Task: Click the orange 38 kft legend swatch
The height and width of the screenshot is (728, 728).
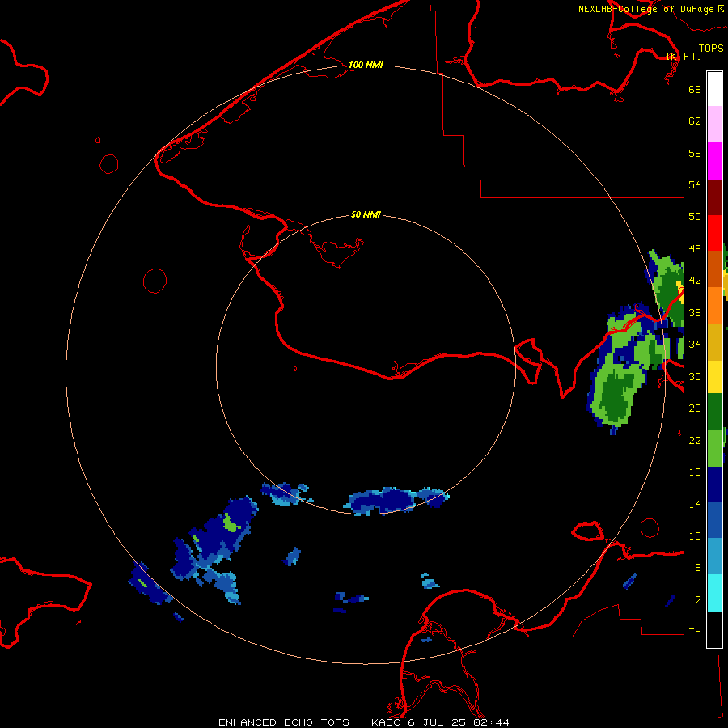Action: coord(714,306)
